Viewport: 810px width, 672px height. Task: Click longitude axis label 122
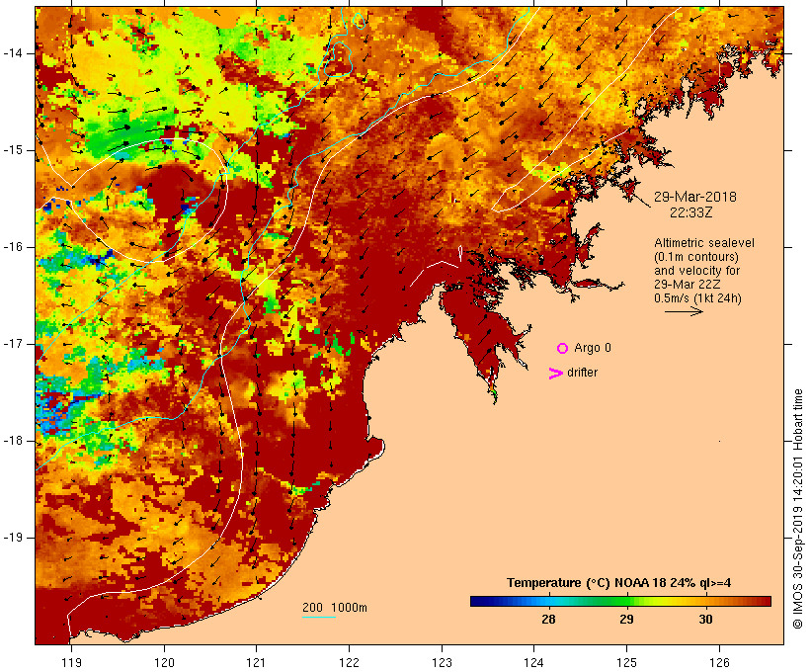pos(350,662)
